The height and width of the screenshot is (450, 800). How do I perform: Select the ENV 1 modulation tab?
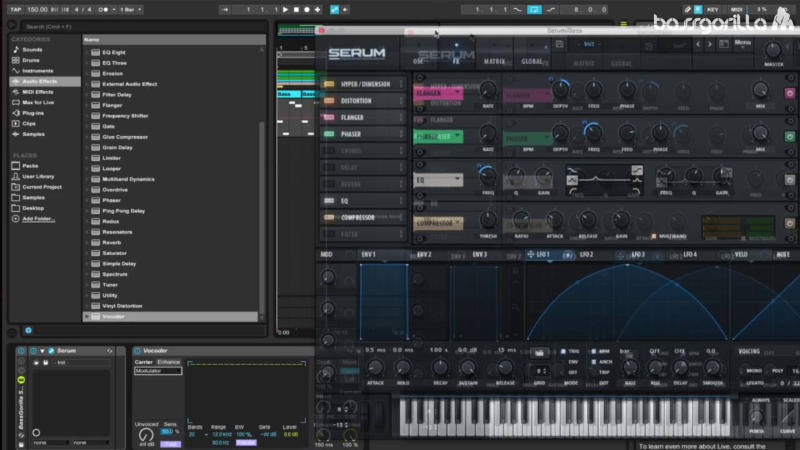click(368, 254)
